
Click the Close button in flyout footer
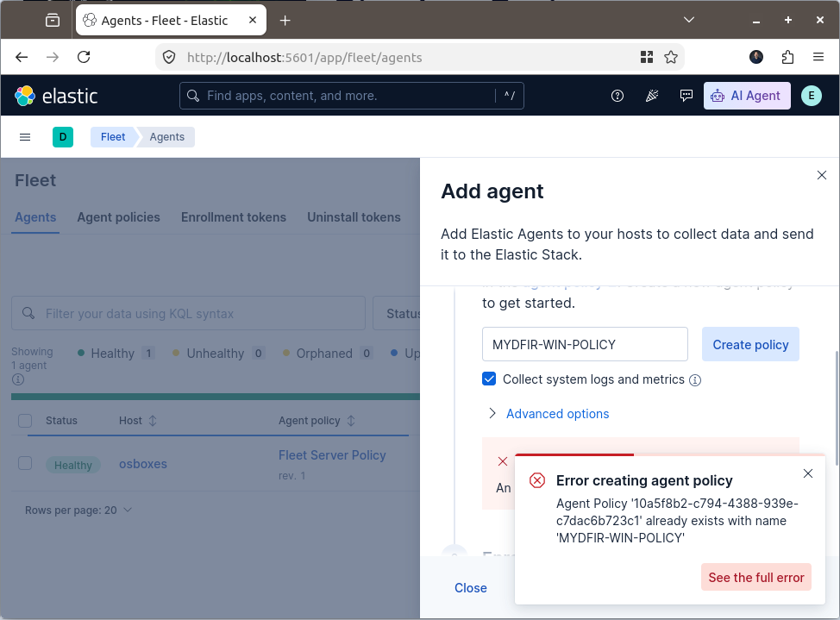coord(470,588)
